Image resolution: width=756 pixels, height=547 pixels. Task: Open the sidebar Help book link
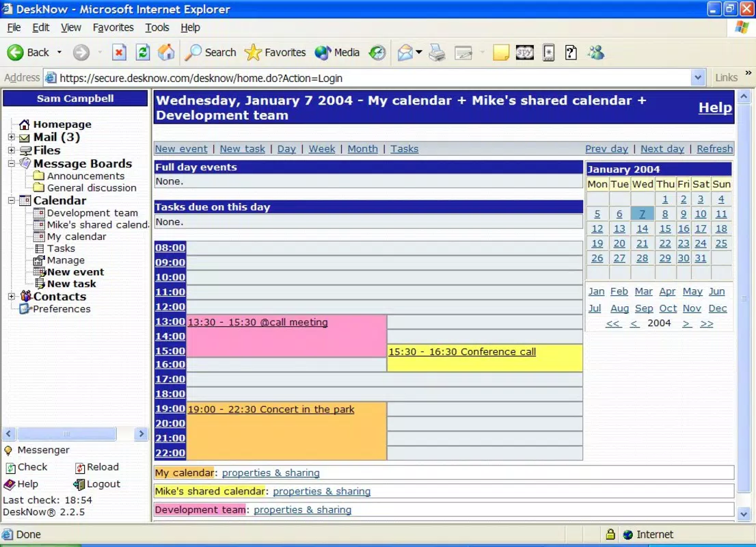[21, 484]
